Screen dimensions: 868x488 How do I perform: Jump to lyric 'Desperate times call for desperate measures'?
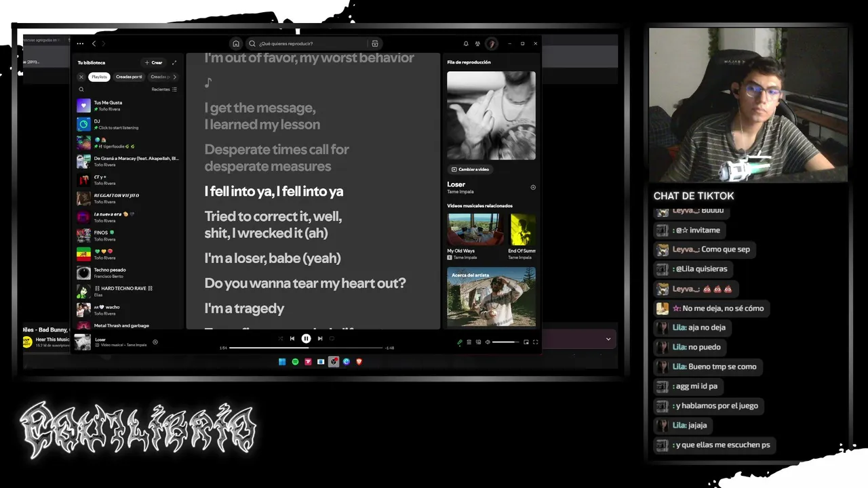(277, 158)
